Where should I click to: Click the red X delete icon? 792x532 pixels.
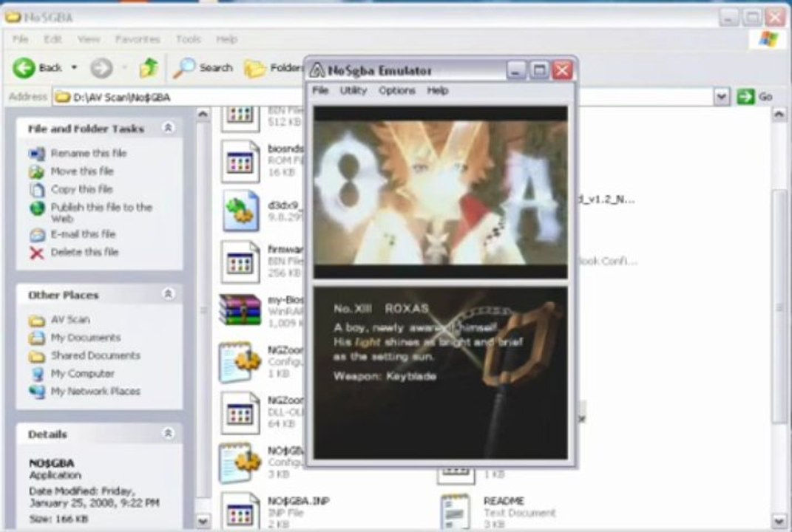tap(37, 253)
